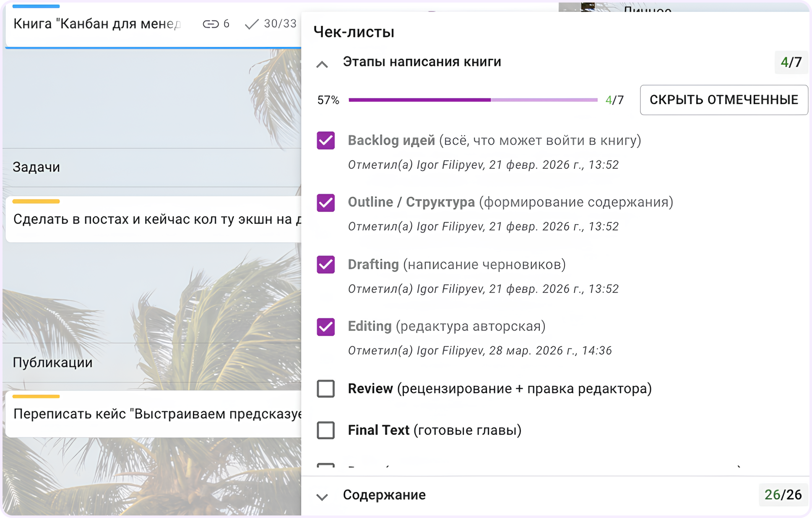
Task: Collapse the Этапы написания книги checklist
Action: click(x=322, y=64)
